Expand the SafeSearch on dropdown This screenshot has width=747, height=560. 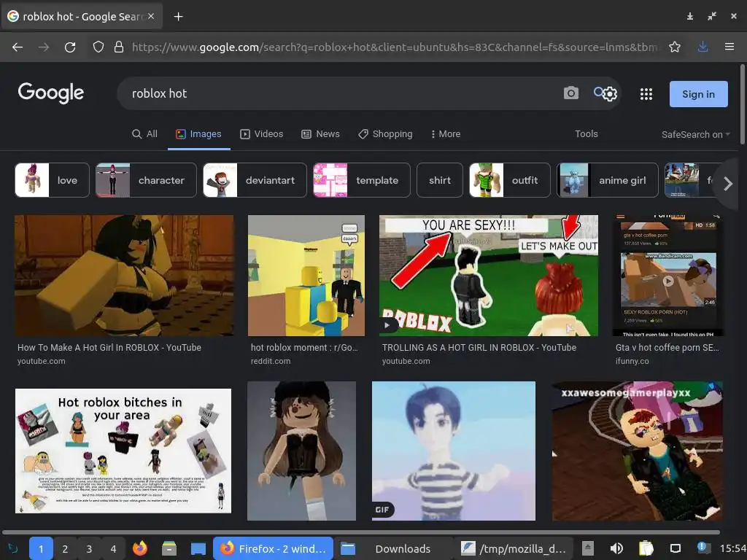(x=695, y=135)
